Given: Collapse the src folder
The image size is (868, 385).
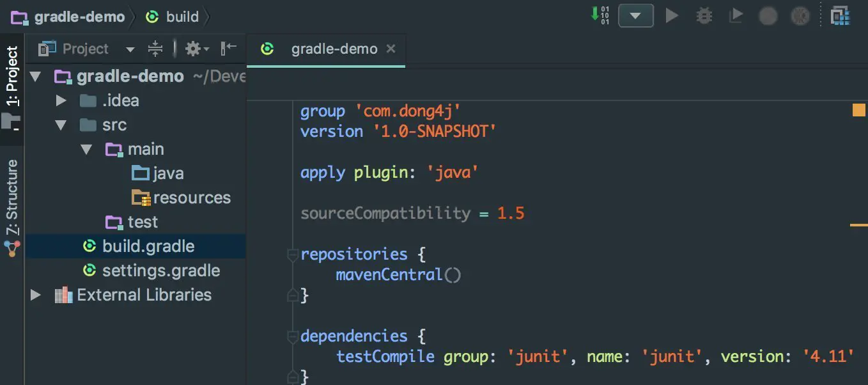Looking at the screenshot, I should click(61, 125).
